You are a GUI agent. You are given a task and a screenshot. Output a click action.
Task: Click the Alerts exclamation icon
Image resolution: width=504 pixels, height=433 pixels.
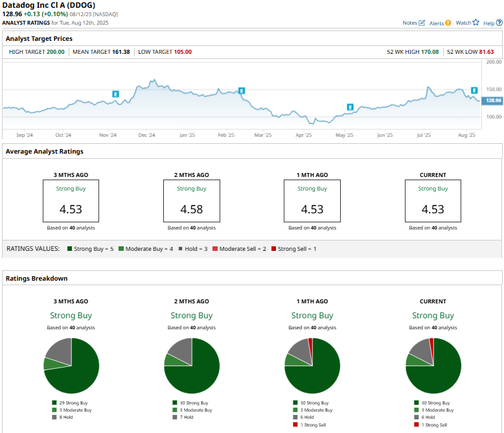click(448, 23)
